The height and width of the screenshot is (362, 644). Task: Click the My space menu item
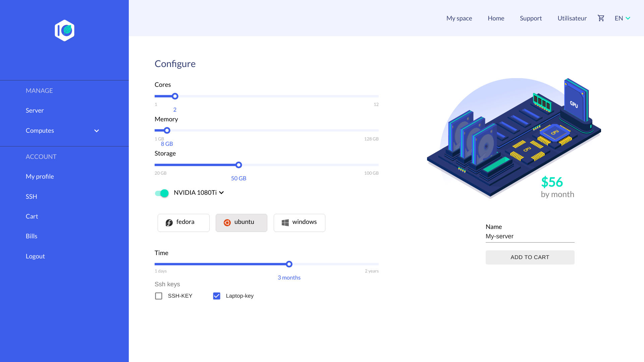click(x=460, y=18)
